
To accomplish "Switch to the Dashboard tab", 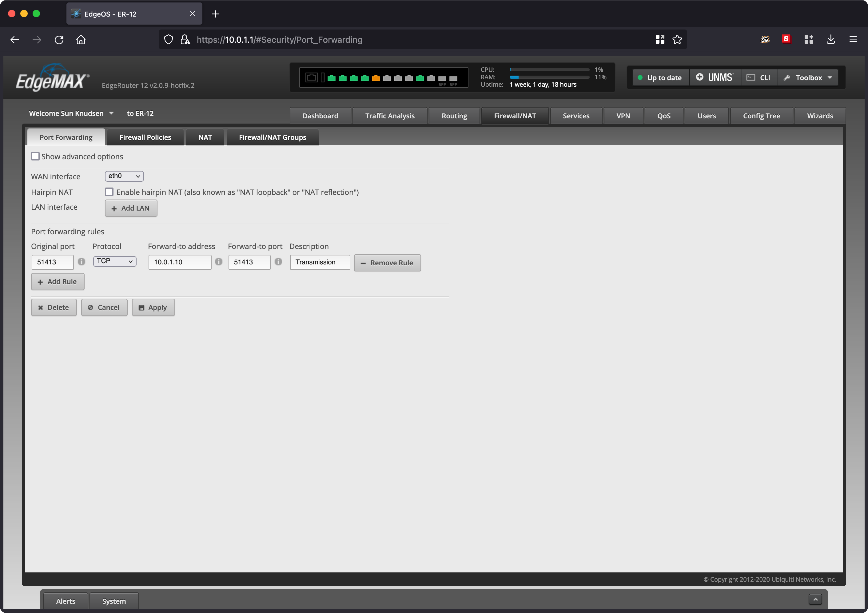I will click(x=320, y=116).
